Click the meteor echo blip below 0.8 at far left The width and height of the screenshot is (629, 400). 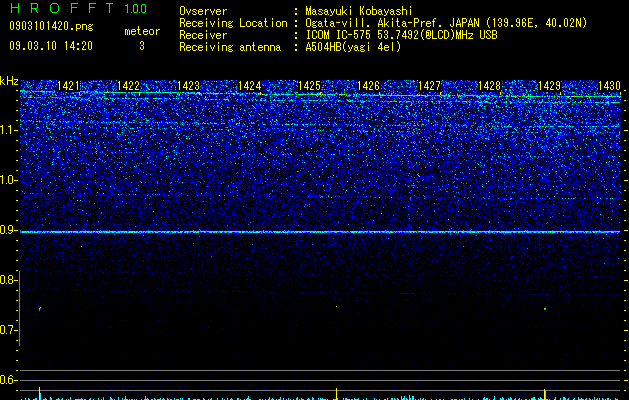click(x=40, y=309)
